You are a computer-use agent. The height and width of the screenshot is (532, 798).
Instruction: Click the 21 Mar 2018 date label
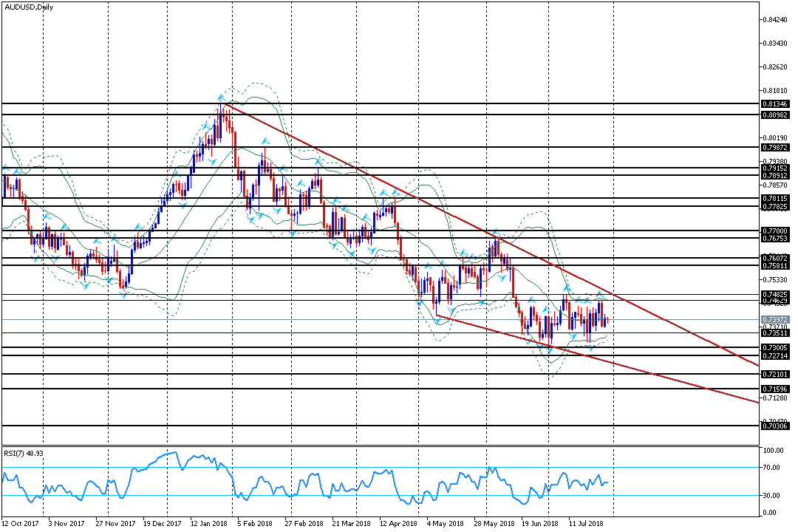coord(351,523)
